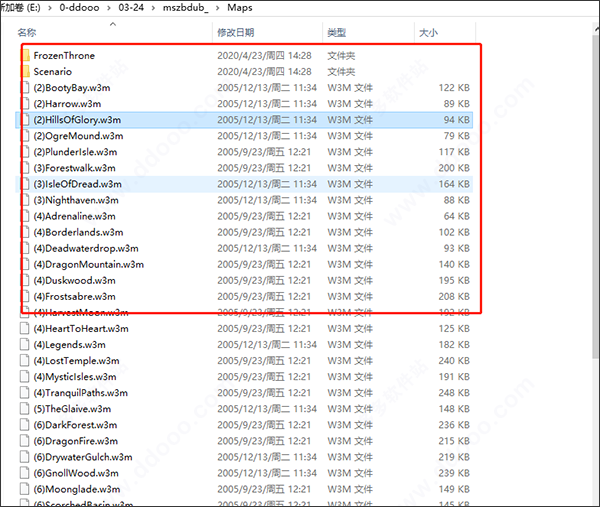Select the (4)Deadwaterdrop.w3m file icon
Screen dimensions: 600x507
(x=25, y=248)
